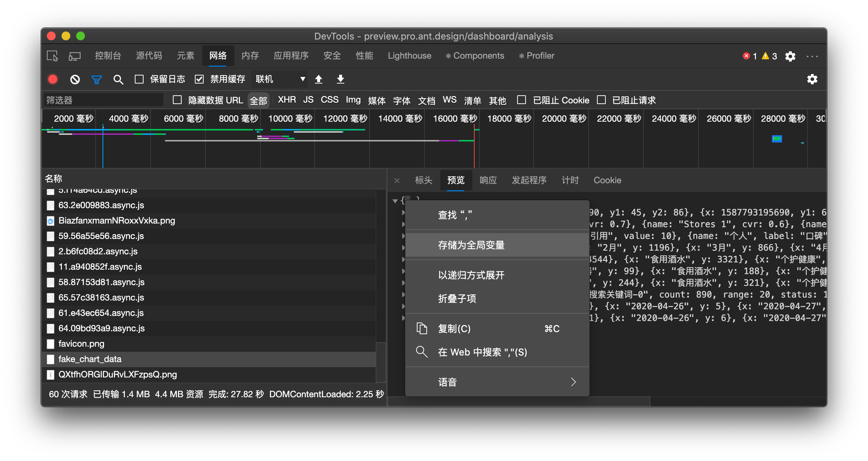Image resolution: width=868 pixels, height=461 pixels.
Task: Toggle the blue filter funnel icon
Action: 97,80
